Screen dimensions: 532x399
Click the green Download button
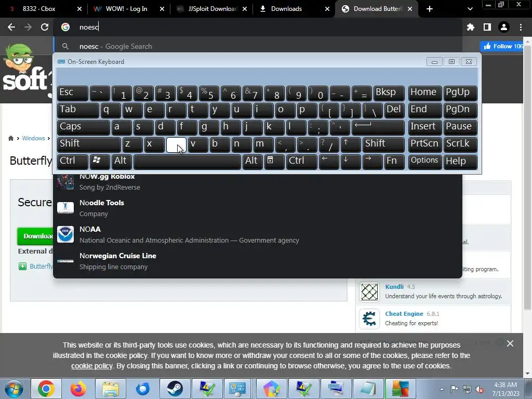click(35, 236)
